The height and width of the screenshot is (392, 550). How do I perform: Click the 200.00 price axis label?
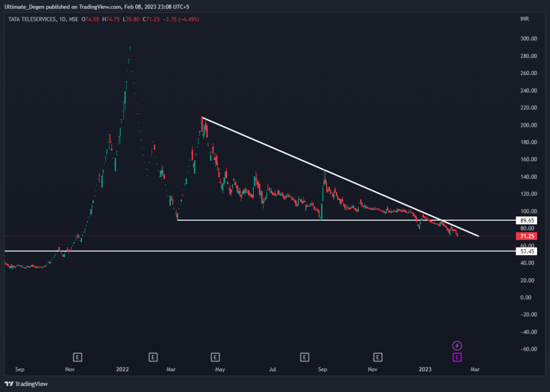coord(529,125)
